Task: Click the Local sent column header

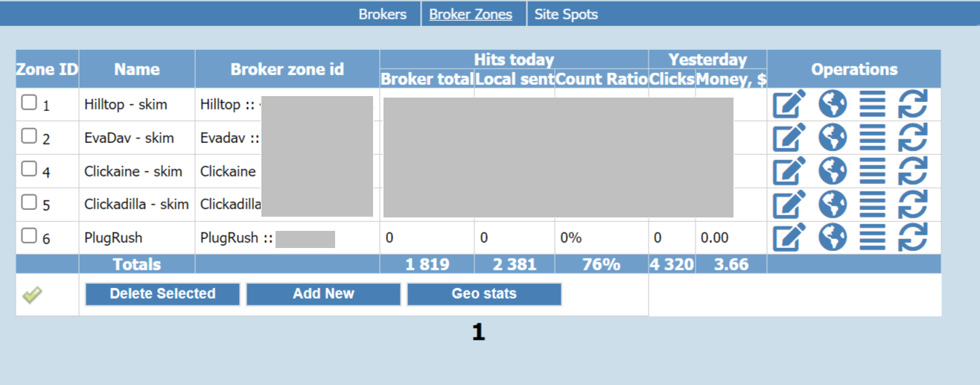Action: 515,79
